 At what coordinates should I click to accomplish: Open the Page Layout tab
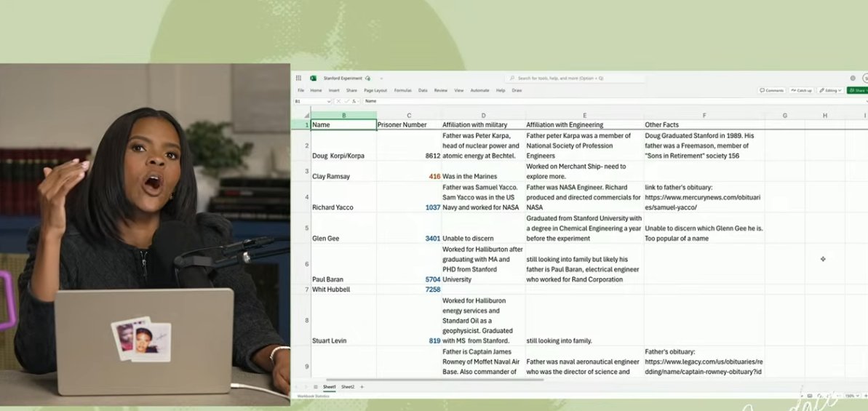[x=375, y=90]
